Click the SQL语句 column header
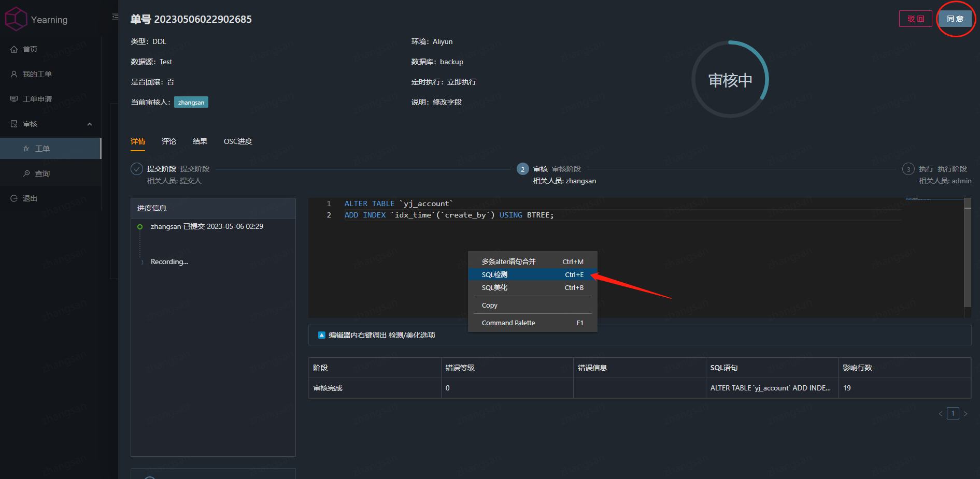Screen dimensions: 980x479 772,368
